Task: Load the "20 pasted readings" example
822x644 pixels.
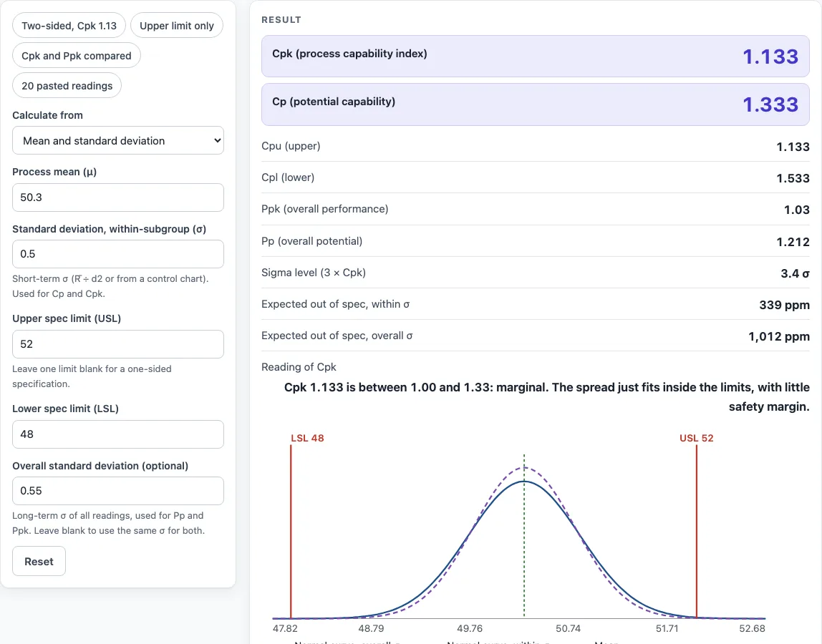Action: click(x=67, y=85)
